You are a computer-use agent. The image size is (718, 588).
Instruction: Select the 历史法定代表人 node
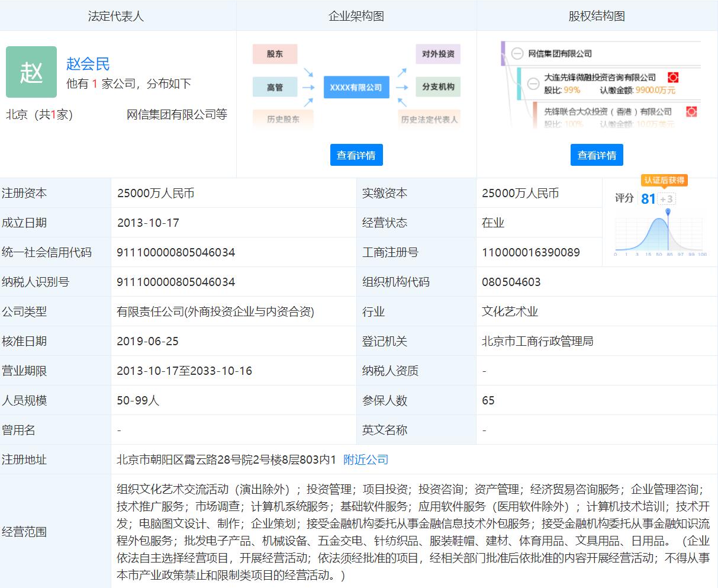428,120
